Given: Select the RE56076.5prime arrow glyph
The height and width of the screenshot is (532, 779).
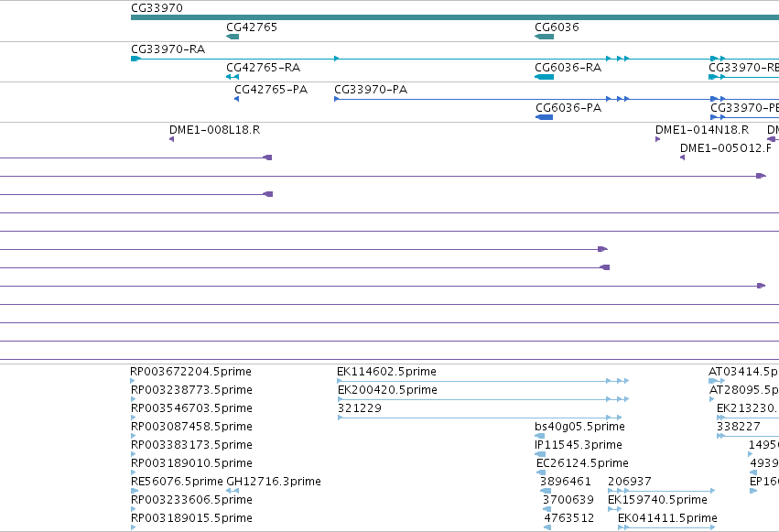Looking at the screenshot, I should tap(135, 491).
